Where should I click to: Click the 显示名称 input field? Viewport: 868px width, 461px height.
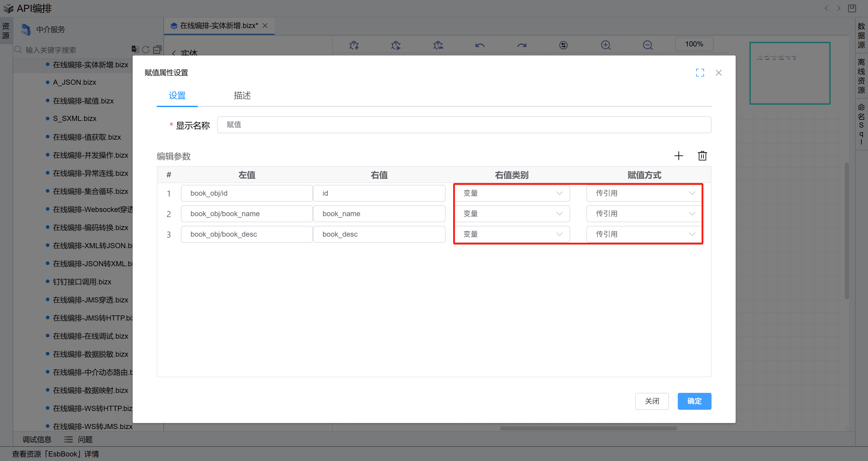(x=464, y=125)
